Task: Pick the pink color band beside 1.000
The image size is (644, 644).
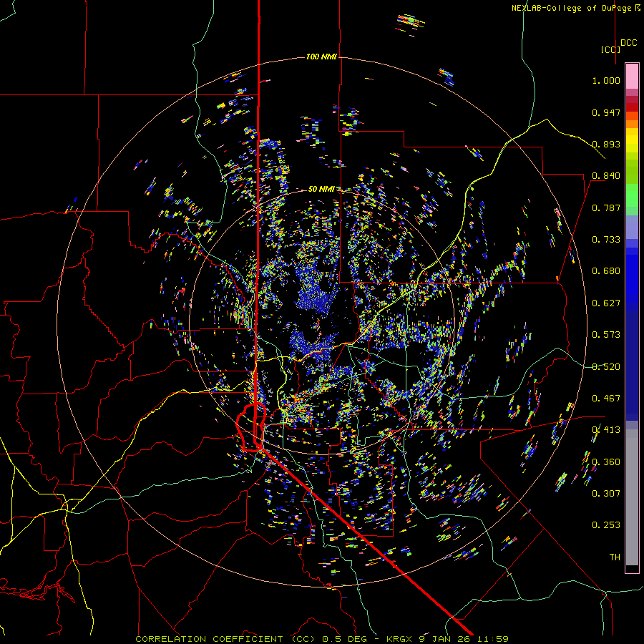Action: (632, 77)
